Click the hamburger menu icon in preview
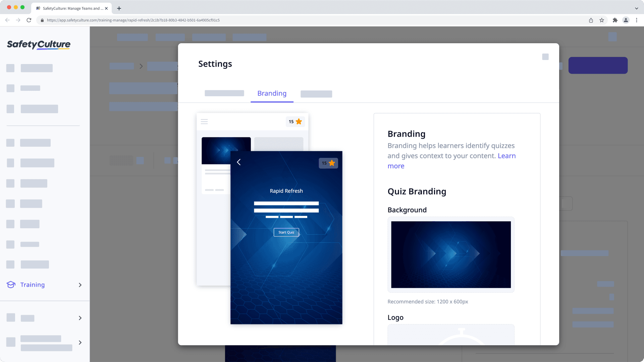This screenshot has height=362, width=644. pos(204,122)
